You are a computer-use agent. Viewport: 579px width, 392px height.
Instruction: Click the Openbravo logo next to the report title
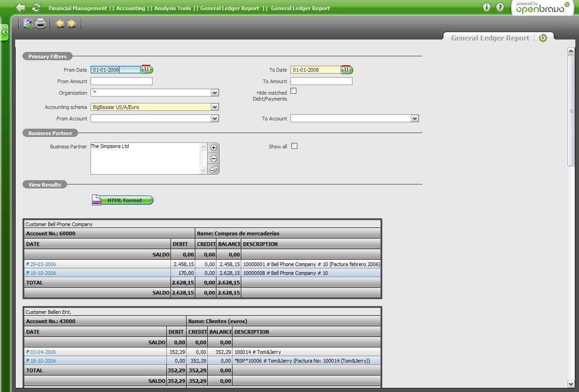click(x=543, y=38)
